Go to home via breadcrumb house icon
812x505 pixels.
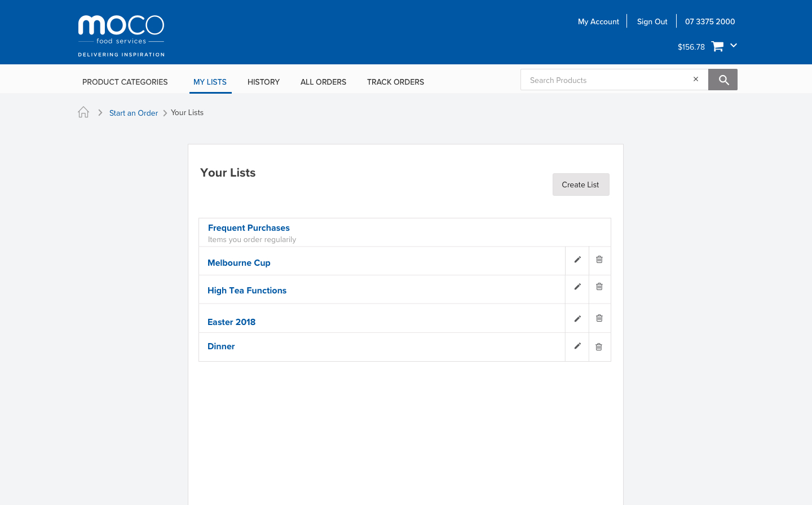point(83,112)
